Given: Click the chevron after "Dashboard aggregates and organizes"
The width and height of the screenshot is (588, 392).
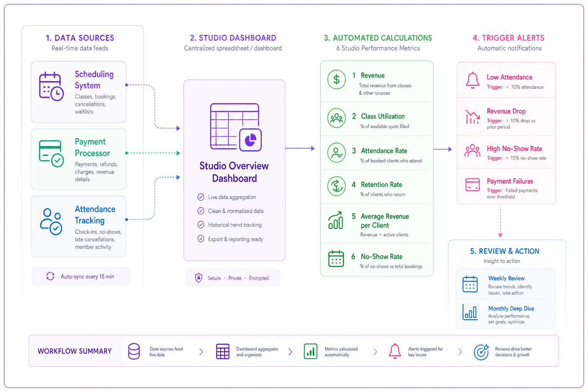Looking at the screenshot, I should (291, 352).
